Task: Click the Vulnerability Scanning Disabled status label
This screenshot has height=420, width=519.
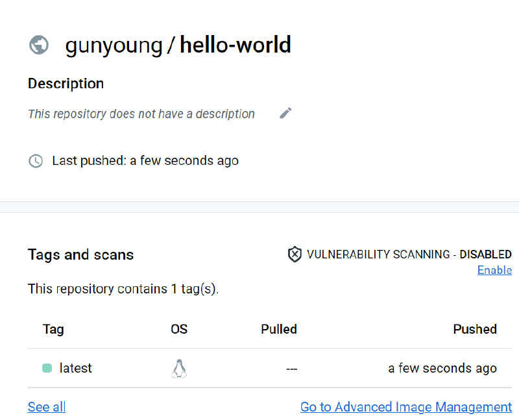Action: pos(409,254)
